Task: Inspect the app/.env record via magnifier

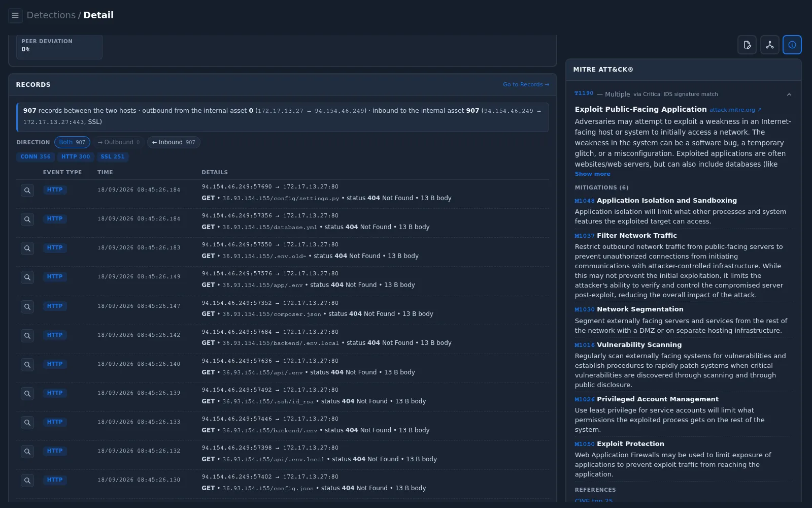Action: click(x=27, y=277)
